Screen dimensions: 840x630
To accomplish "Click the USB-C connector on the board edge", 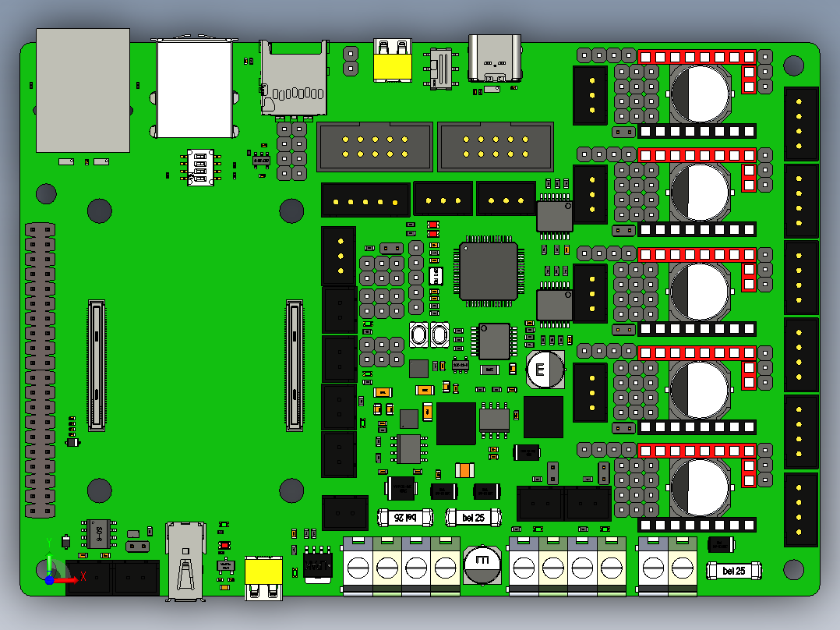I will 495,58.
